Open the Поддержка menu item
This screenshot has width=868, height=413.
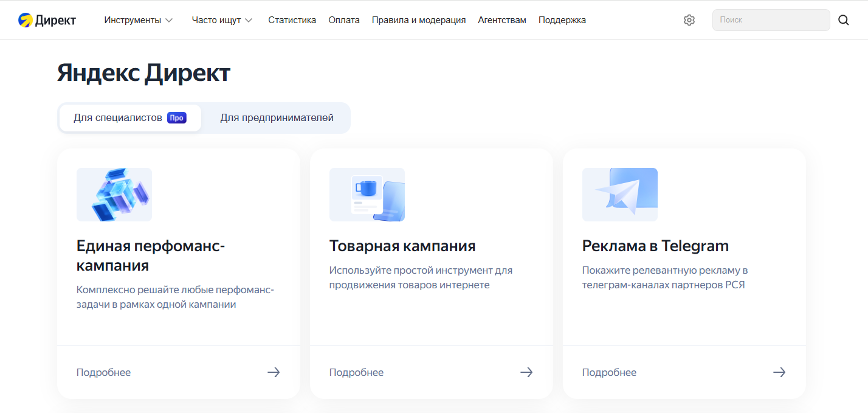pyautogui.click(x=562, y=20)
